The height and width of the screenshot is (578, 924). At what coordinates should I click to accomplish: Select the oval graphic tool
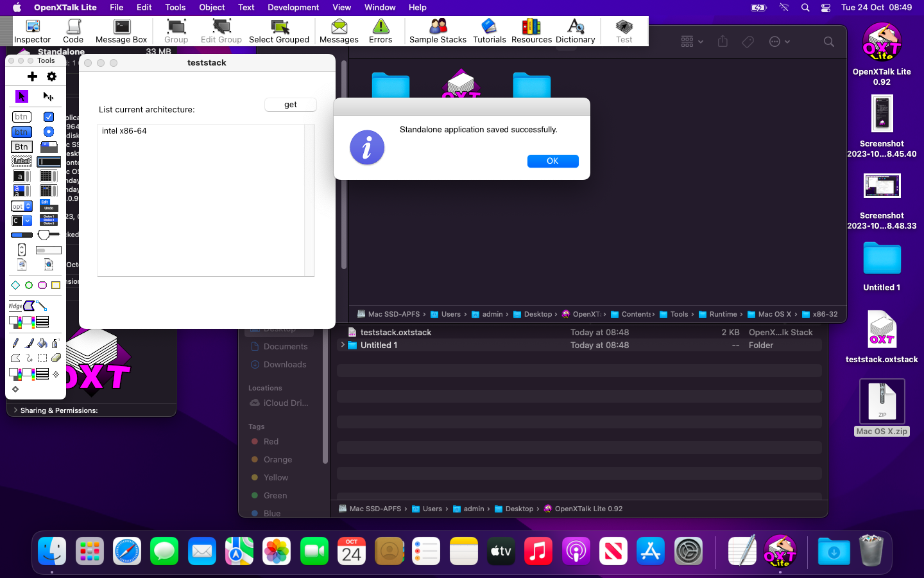(29, 285)
